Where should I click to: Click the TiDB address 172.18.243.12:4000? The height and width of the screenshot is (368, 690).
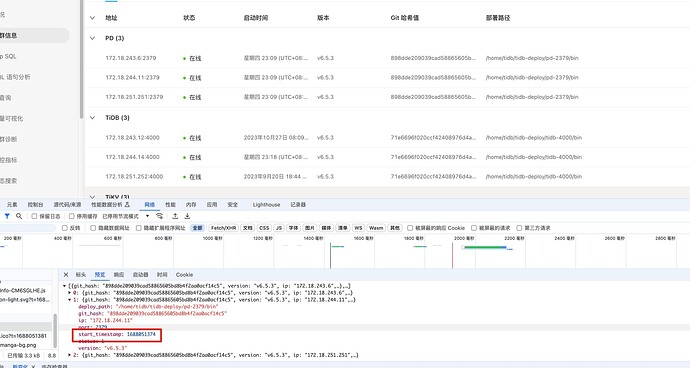pyautogui.click(x=132, y=138)
